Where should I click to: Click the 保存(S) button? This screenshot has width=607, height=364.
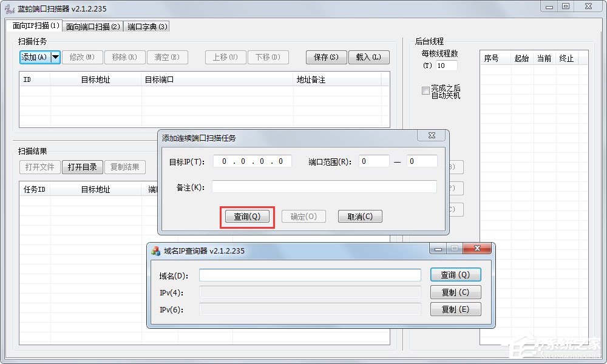[327, 57]
